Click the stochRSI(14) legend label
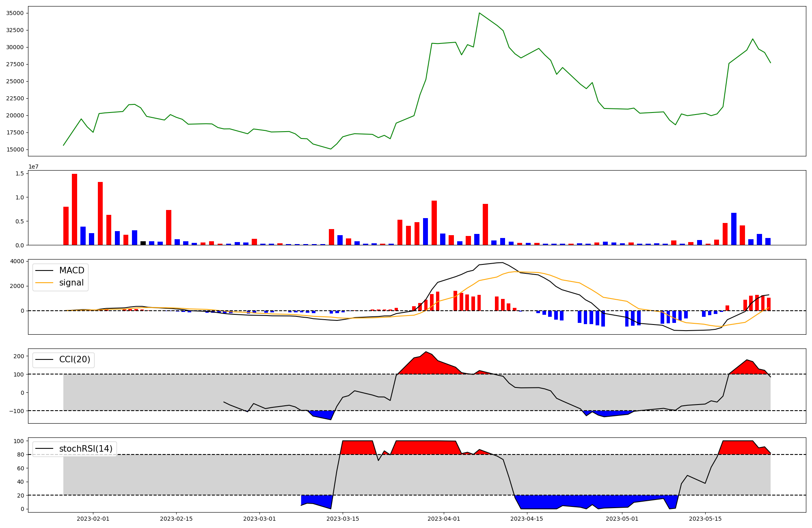812x528 pixels. (86, 449)
